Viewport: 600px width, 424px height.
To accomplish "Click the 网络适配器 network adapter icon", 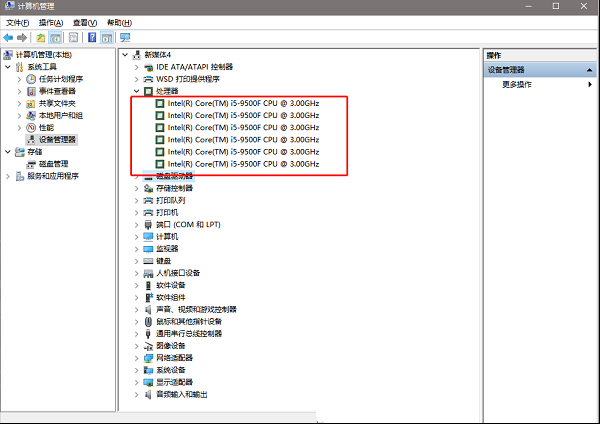I will pos(148,357).
